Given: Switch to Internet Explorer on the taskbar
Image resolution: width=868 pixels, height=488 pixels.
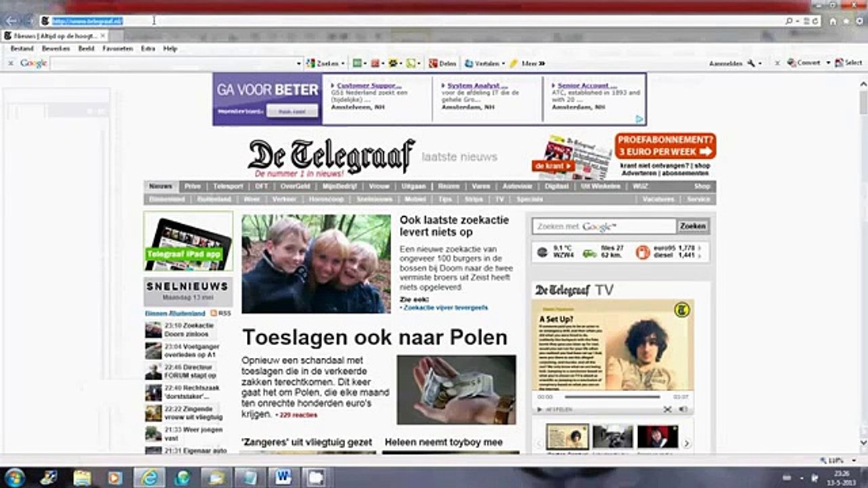Looking at the screenshot, I should (x=149, y=477).
